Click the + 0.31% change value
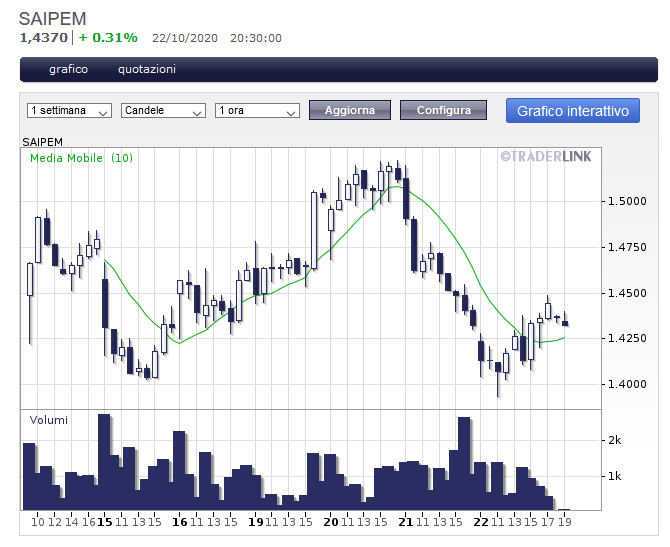 108,38
